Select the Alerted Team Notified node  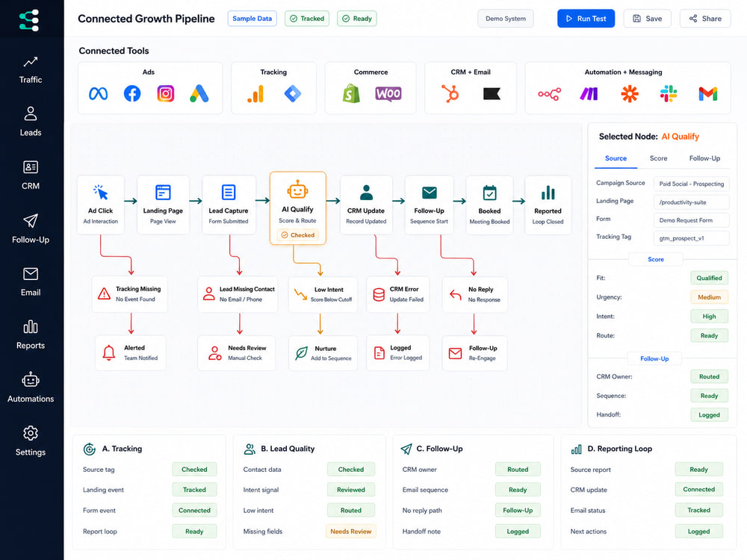click(131, 353)
